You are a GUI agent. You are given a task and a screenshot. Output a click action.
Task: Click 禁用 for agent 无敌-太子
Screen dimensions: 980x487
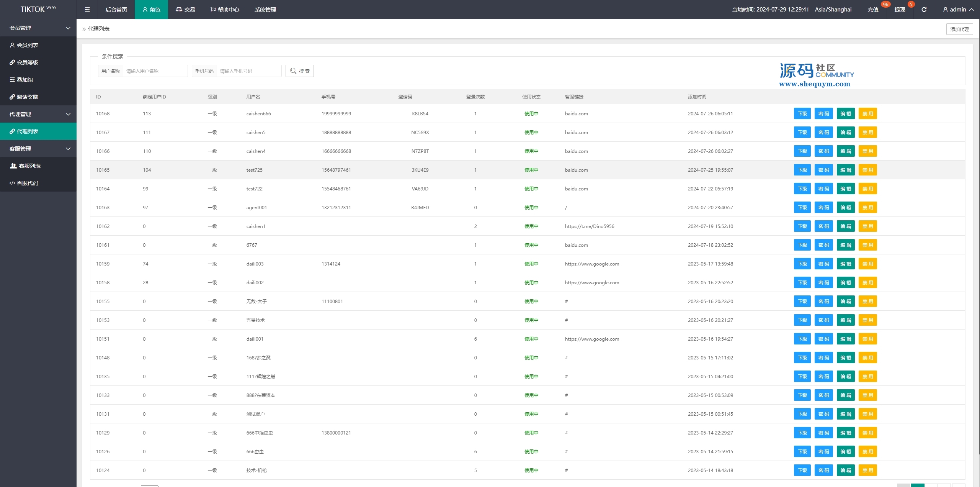pos(868,302)
